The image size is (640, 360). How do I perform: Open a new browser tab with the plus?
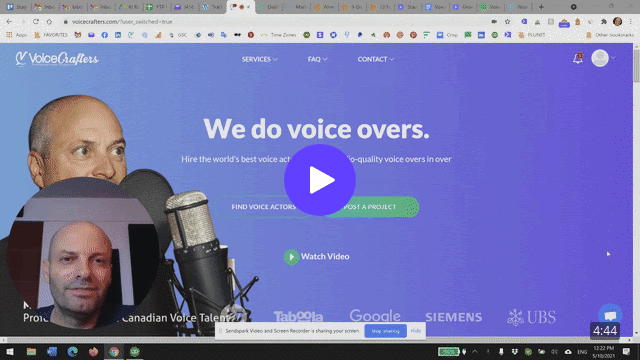click(x=541, y=7)
